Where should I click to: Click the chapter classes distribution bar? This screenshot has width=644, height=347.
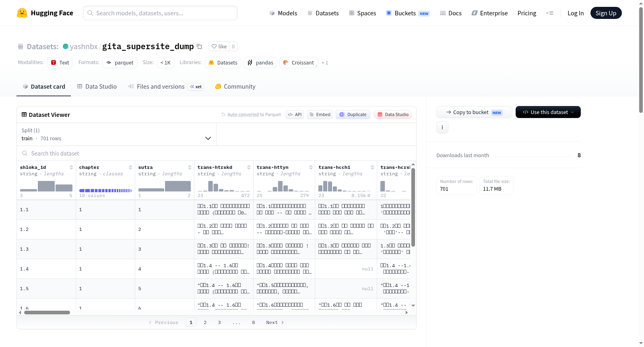click(105, 190)
